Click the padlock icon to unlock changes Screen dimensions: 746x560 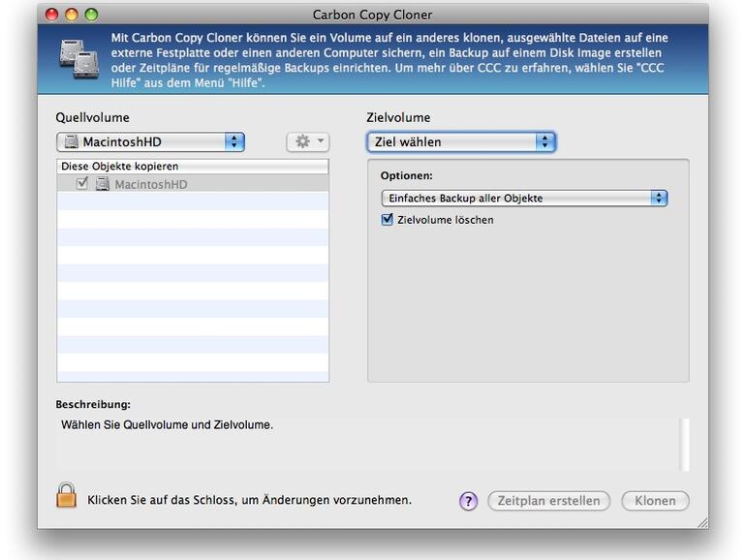coord(66,495)
